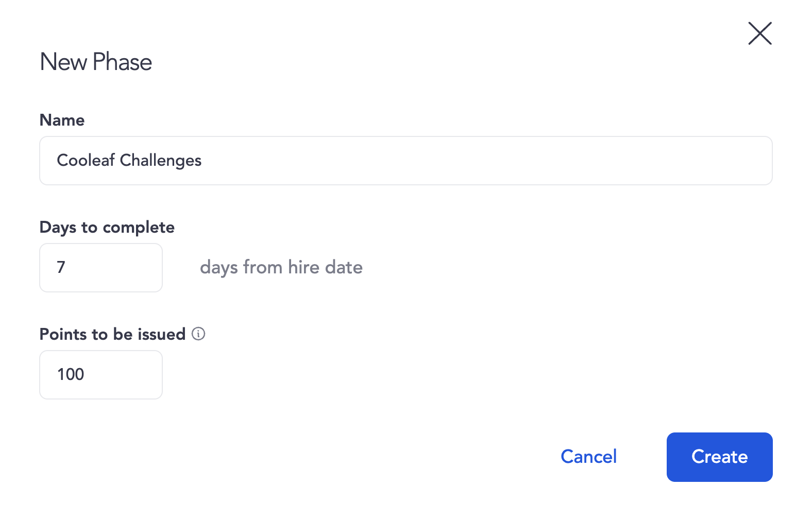812x521 pixels.
Task: Cancel creating the new phase
Action: point(588,457)
